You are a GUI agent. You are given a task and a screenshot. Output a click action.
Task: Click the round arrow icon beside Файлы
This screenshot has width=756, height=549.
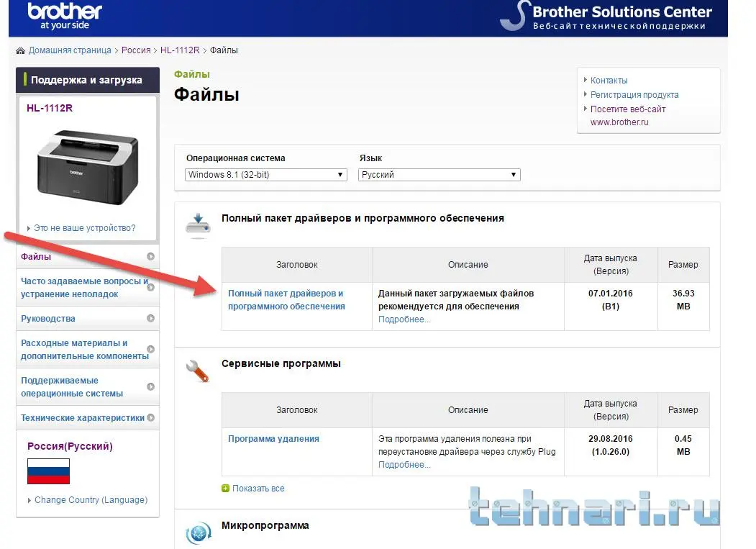point(150,257)
